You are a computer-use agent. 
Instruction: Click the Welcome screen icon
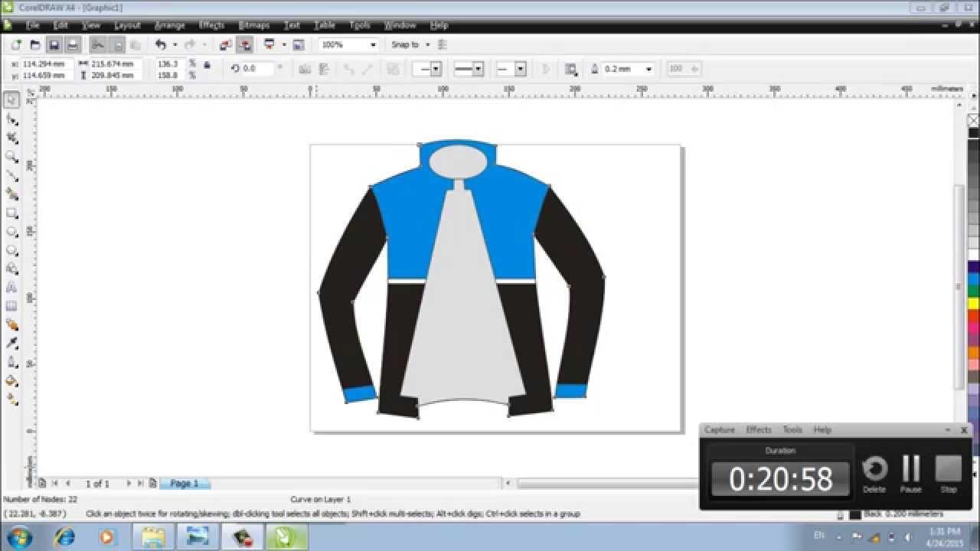click(x=299, y=45)
